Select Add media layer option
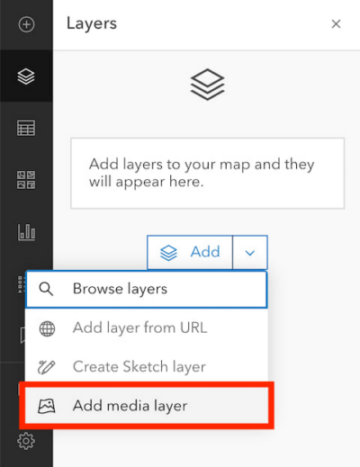Viewport: 360px width, 467px height. click(x=146, y=406)
